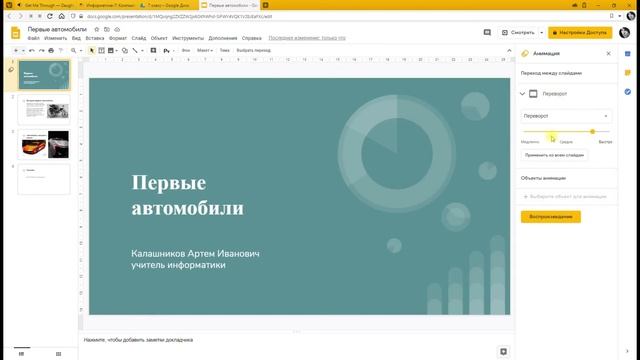Viewport: 640px width, 360px height.
Task: Redo the last action
Action: click(x=41, y=50)
